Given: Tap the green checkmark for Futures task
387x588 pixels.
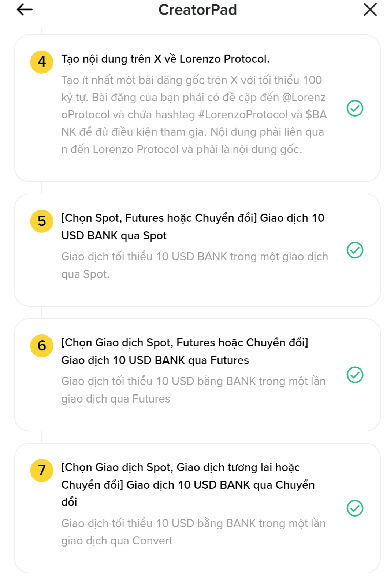Looking at the screenshot, I should 355,375.
